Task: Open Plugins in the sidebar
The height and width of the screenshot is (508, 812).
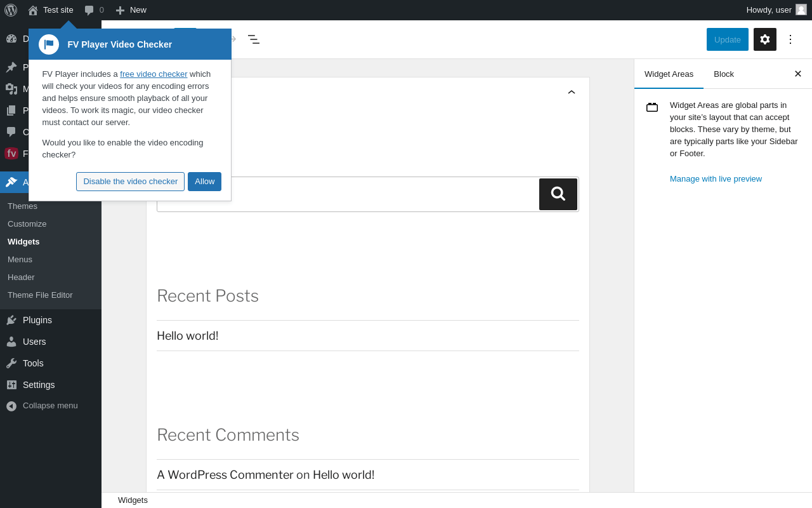Action: (37, 320)
